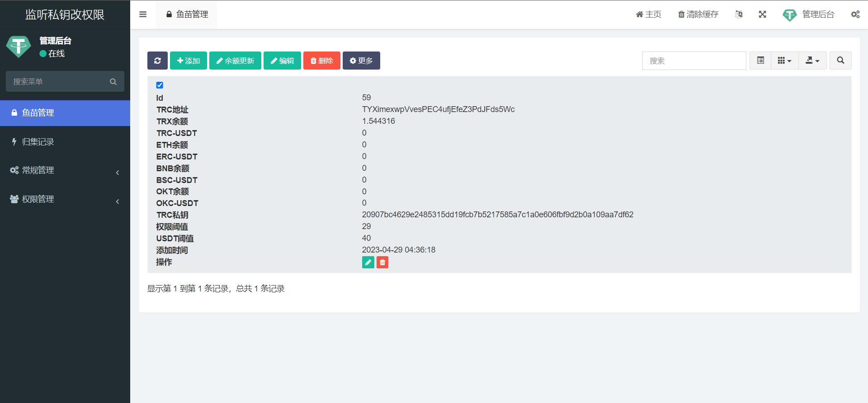The height and width of the screenshot is (403, 868).
Task: Click the magnifier search button beside the export menu
Action: [840, 61]
